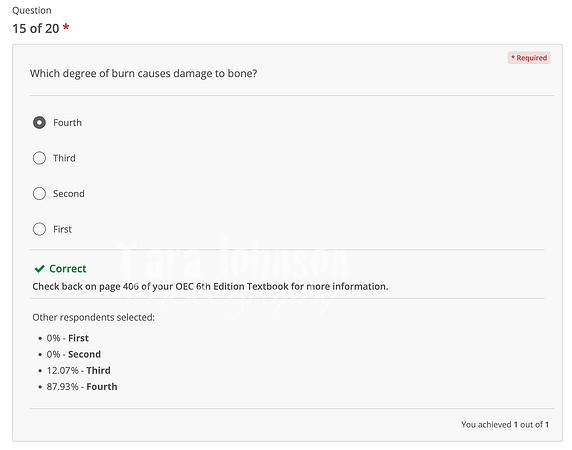This screenshot has height=450, width=572.
Task: Select the Second radio button
Action: tap(39, 194)
